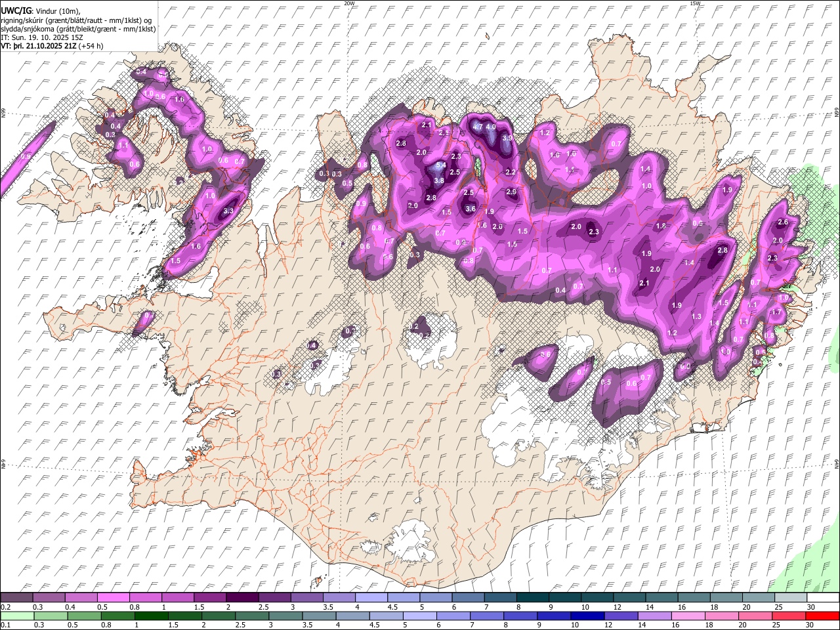The height and width of the screenshot is (630, 840).
Task: Click the 3.3 value in the Westfjords band
Action: point(228,211)
